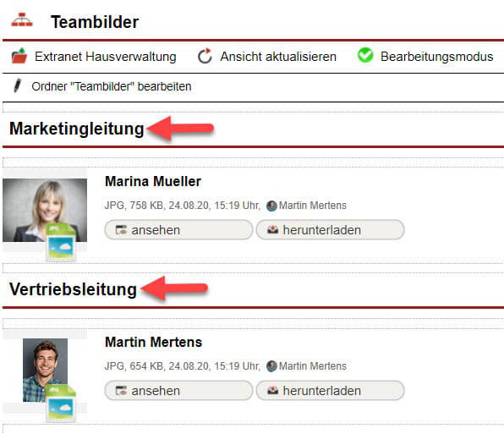Click the pencil icon to edit folder
The image size is (504, 434).
(x=18, y=85)
